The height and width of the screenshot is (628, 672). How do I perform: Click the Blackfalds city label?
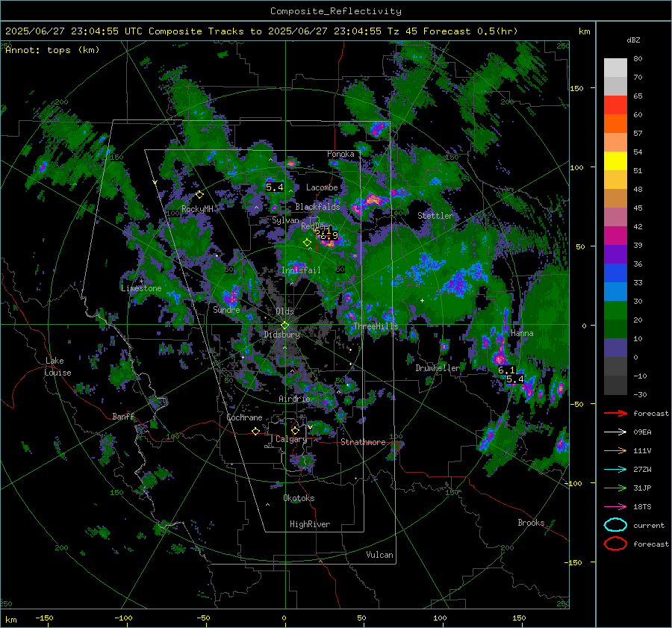pos(317,207)
